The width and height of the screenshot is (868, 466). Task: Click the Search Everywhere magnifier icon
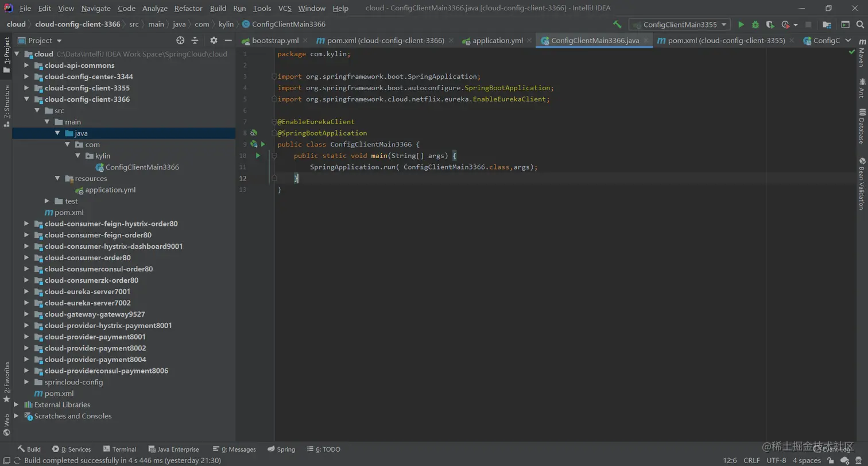tap(860, 25)
